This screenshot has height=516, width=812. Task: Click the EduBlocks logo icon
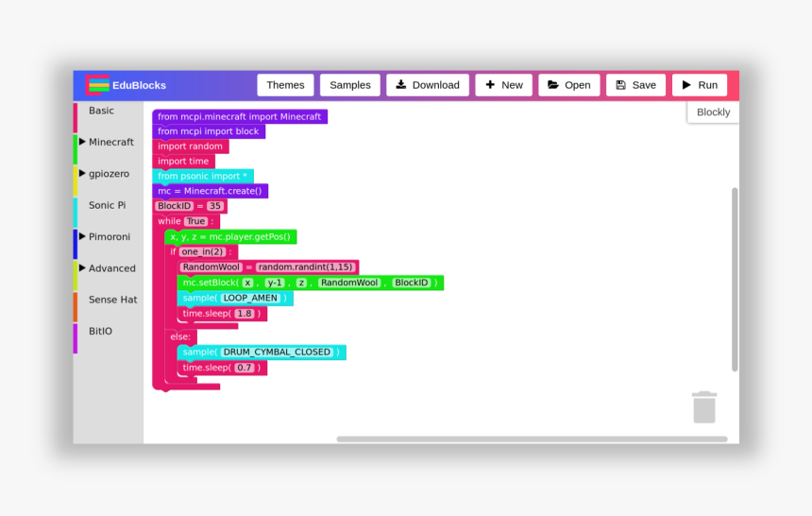point(97,85)
